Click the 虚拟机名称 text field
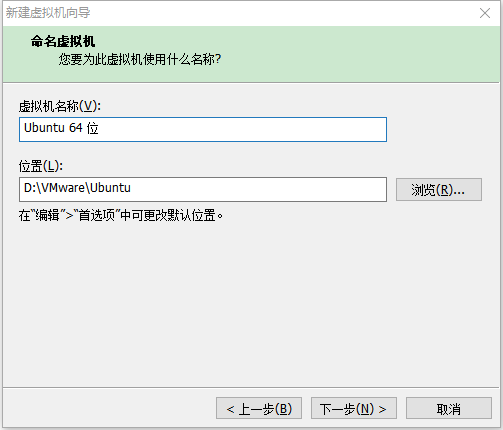The height and width of the screenshot is (430, 503). pyautogui.click(x=203, y=129)
